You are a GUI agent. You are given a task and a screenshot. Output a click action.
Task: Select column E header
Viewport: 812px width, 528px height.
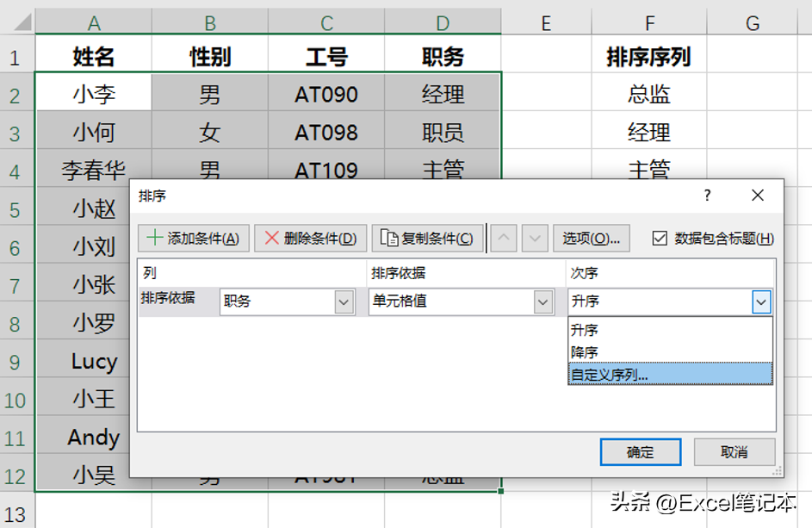(x=546, y=22)
